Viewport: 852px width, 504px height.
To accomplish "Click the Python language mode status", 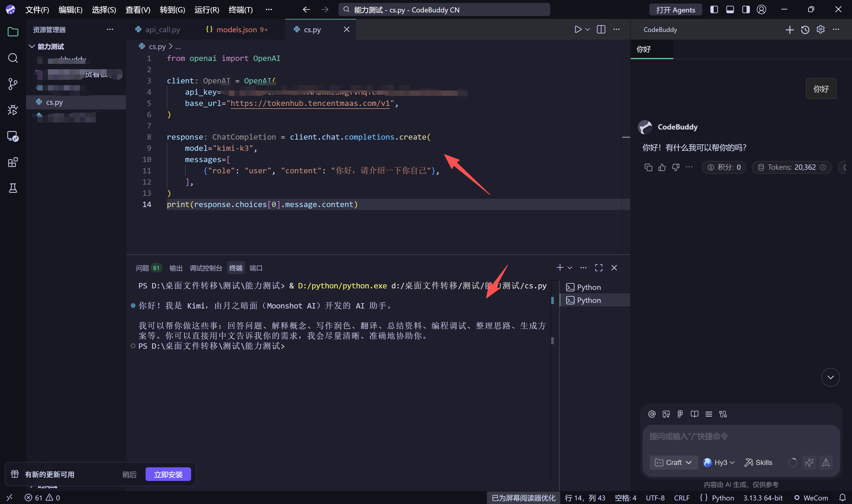I will [x=723, y=497].
